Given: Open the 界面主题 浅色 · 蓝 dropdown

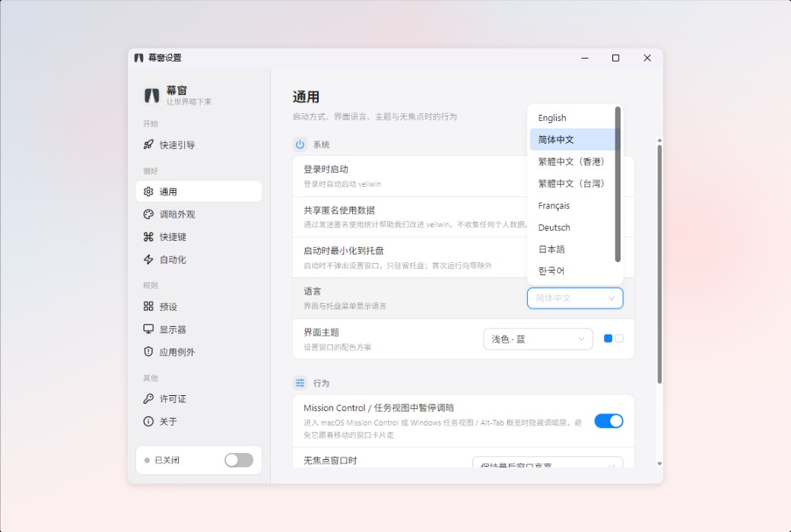Looking at the screenshot, I should (538, 340).
